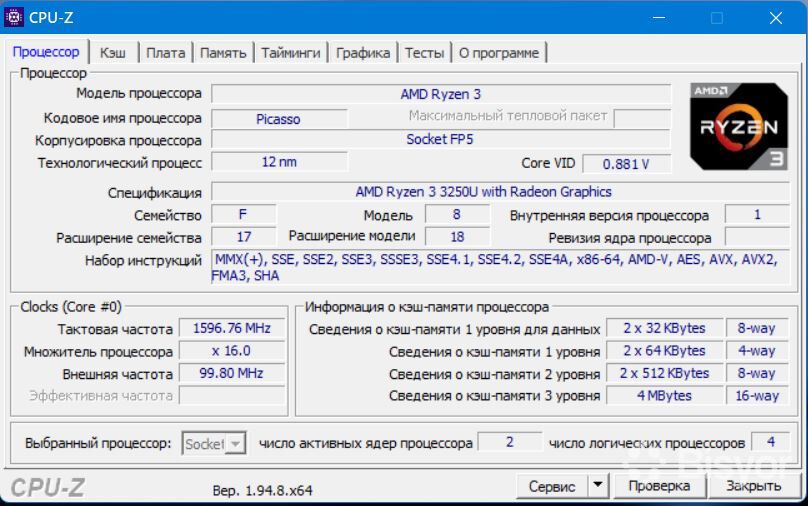The height and width of the screenshot is (506, 808).
Task: Click the 4-way L1 associativity value
Action: coord(756,351)
